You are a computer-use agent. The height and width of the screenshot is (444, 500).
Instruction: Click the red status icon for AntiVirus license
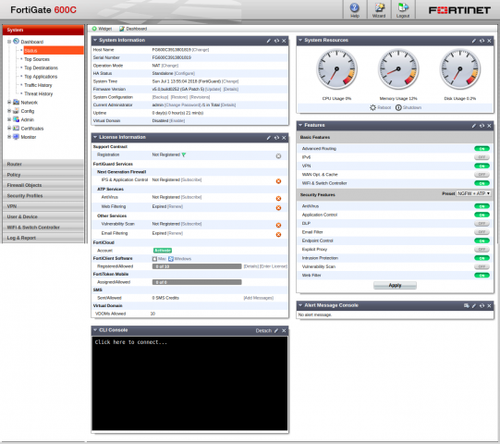click(x=278, y=199)
